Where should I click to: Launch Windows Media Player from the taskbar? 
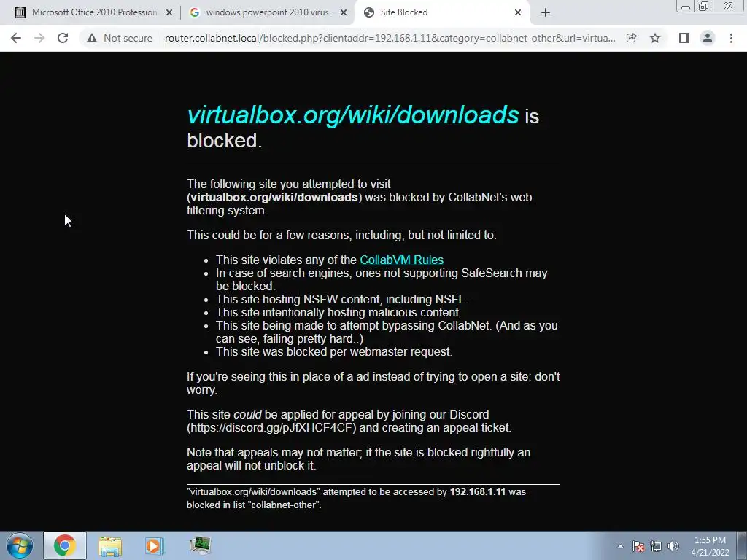click(154, 545)
